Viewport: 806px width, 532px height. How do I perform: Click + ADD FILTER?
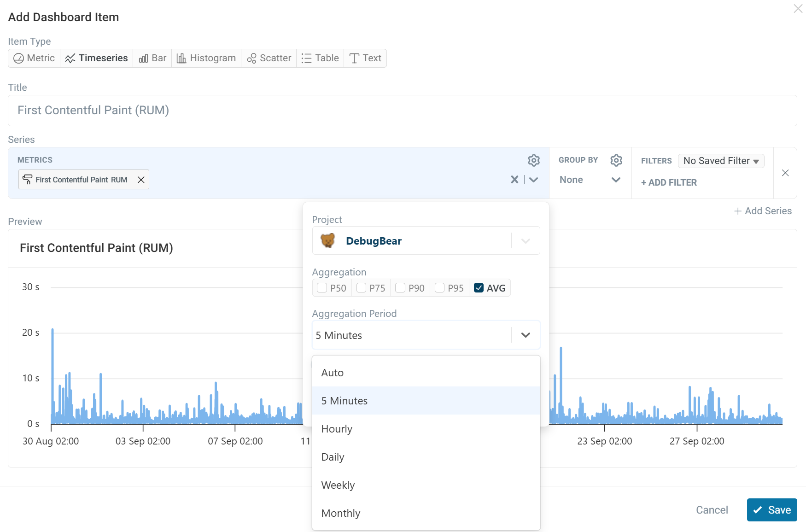coord(669,182)
